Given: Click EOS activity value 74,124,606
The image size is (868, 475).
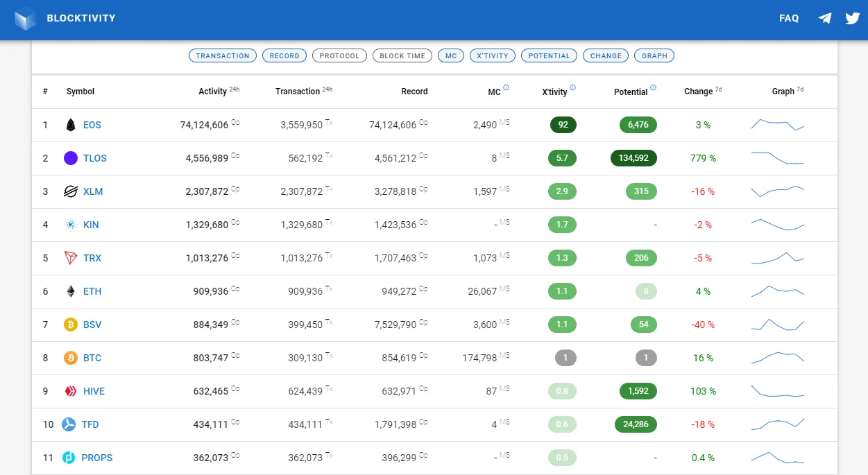Looking at the screenshot, I should (x=204, y=125).
